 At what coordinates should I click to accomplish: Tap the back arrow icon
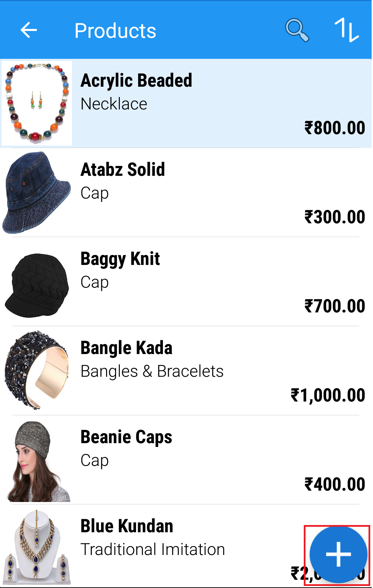[x=29, y=30]
